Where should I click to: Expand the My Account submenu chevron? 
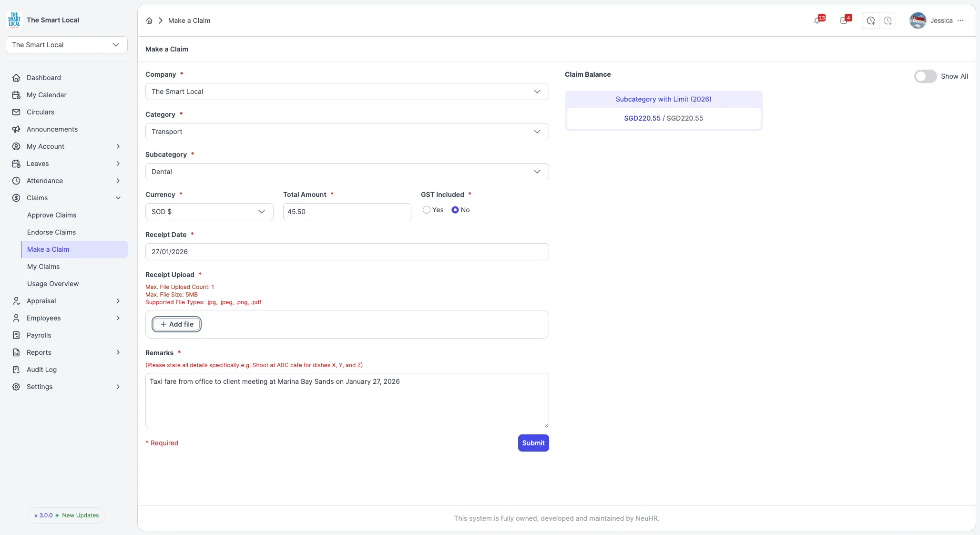(x=118, y=146)
